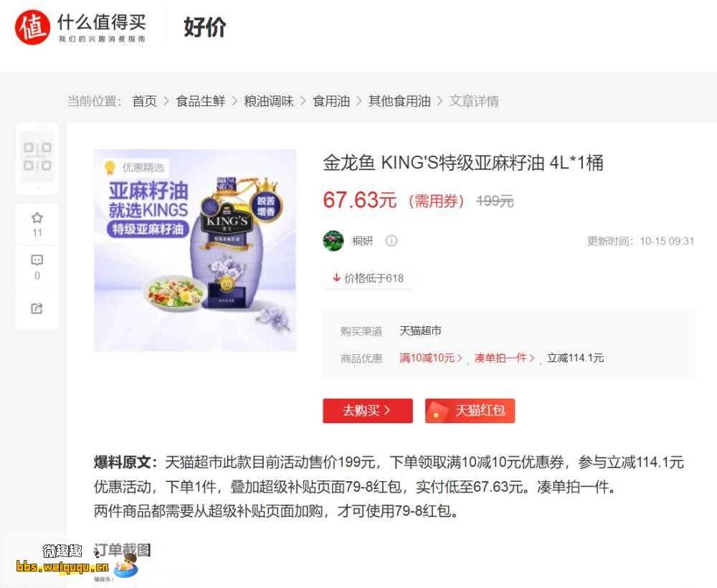Navigate to 食品生鲜 breadcrumb
Image resolution: width=717 pixels, height=588 pixels.
201,101
